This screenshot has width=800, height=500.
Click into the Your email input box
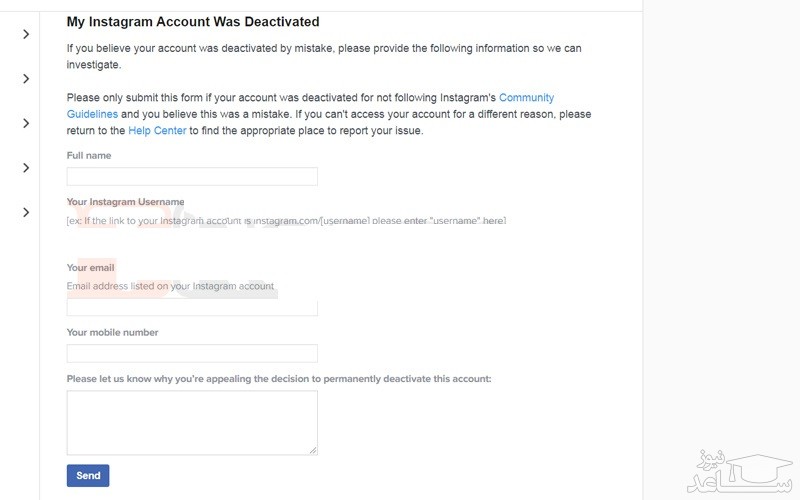click(192, 308)
